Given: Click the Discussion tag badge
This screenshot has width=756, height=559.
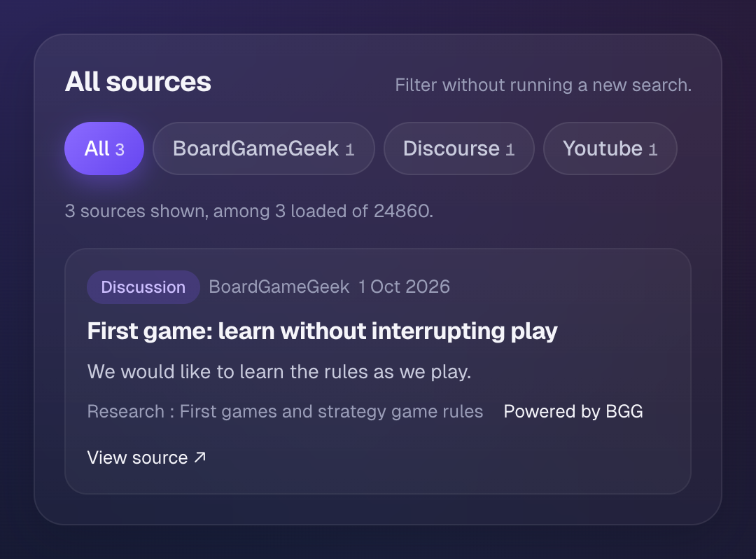Looking at the screenshot, I should pyautogui.click(x=143, y=287).
